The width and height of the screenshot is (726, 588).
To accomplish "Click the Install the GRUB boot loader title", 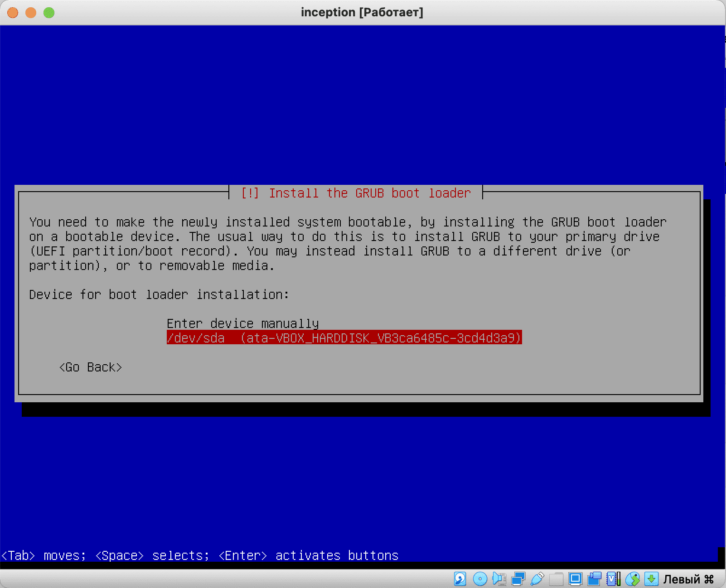I will pos(356,193).
